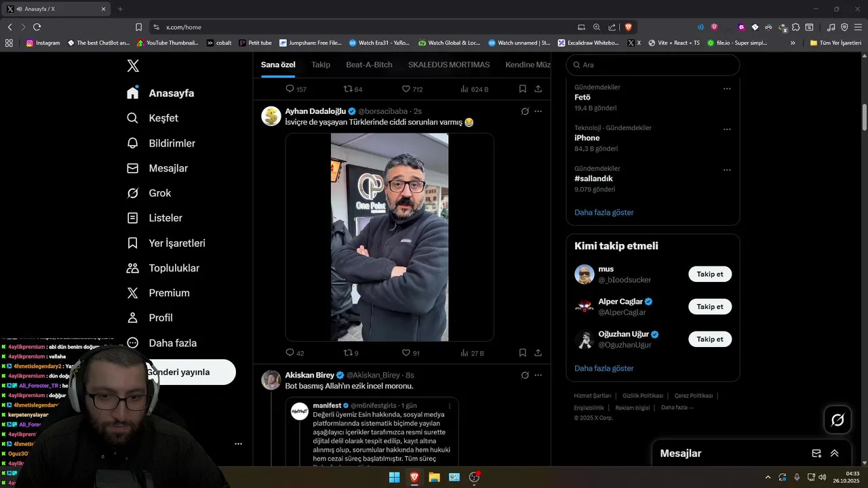Open more options on Akiskan Birey's post

[x=538, y=375]
